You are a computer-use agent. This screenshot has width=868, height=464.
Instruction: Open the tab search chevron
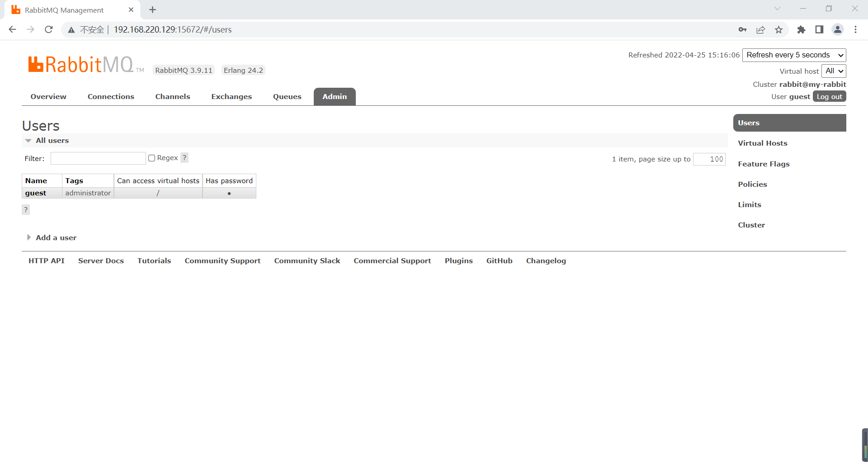pyautogui.click(x=777, y=9)
